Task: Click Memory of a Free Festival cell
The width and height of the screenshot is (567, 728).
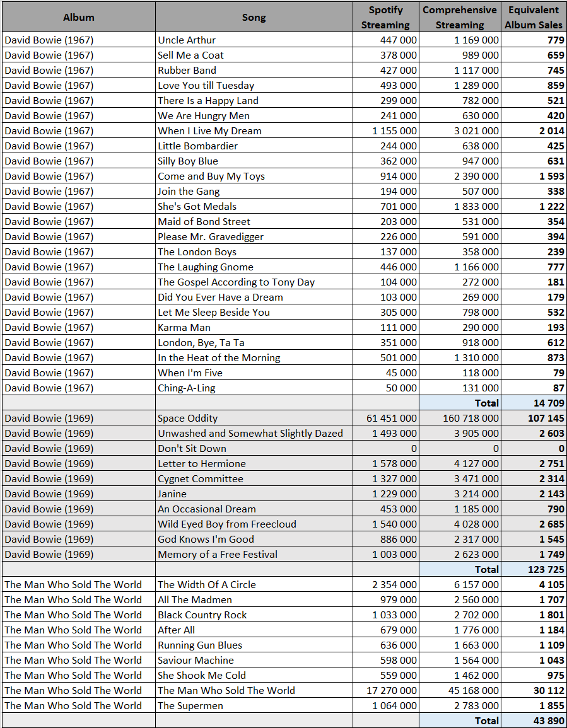Action: (254, 555)
